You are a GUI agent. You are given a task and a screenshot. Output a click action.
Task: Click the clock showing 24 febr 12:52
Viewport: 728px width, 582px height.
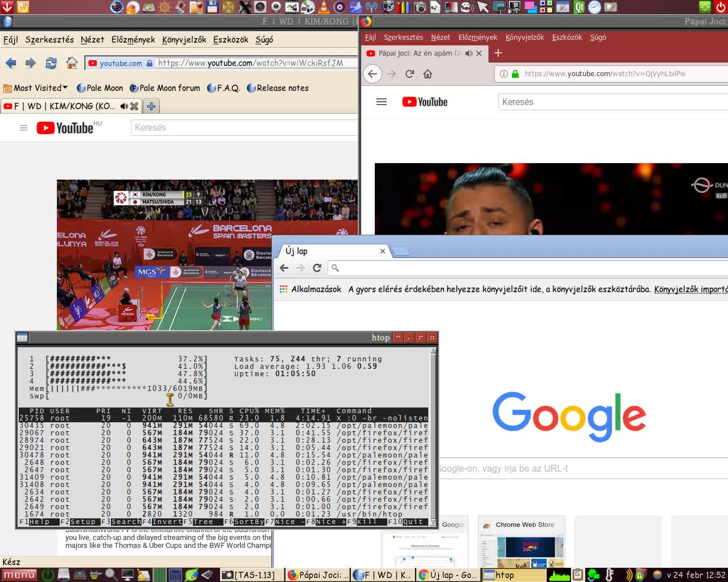pos(696,575)
